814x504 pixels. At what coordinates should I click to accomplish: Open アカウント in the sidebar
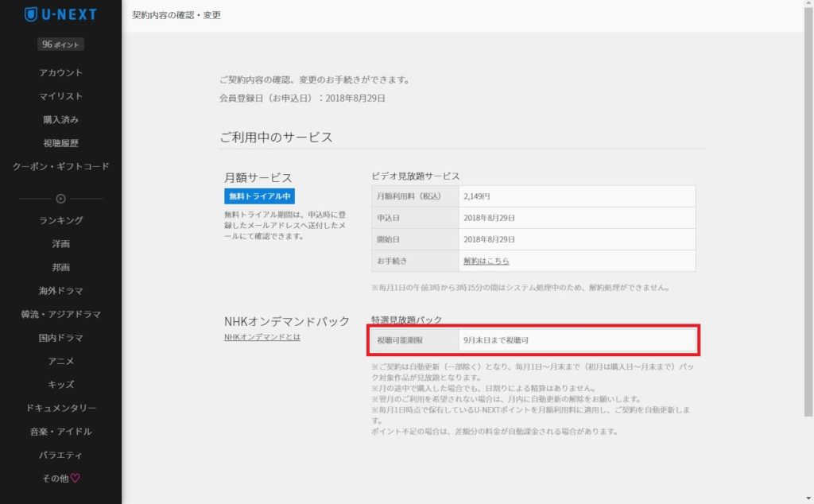60,72
